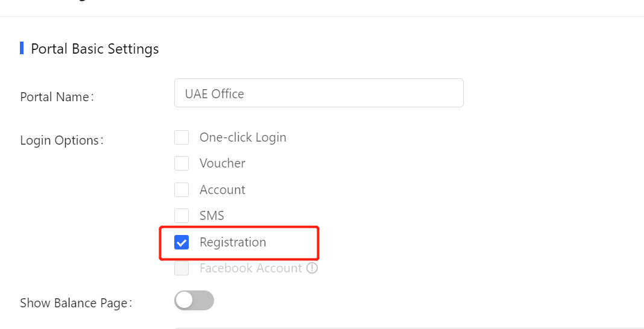Image resolution: width=644 pixels, height=329 pixels.
Task: Tick the Voucher checkbox box
Action: (182, 163)
